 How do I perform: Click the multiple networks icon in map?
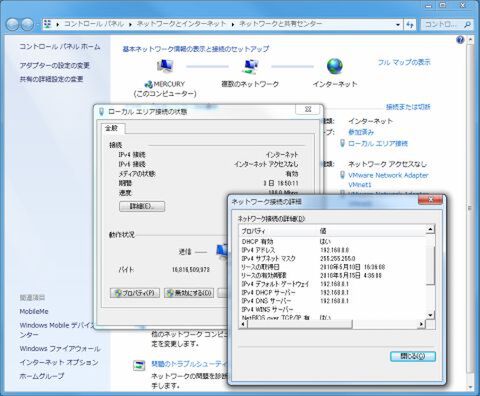250,66
